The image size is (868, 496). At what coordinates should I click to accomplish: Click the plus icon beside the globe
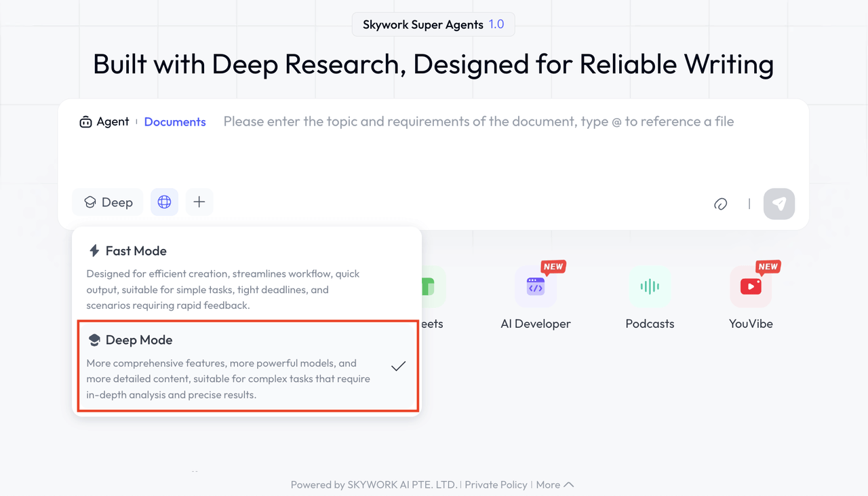click(199, 202)
